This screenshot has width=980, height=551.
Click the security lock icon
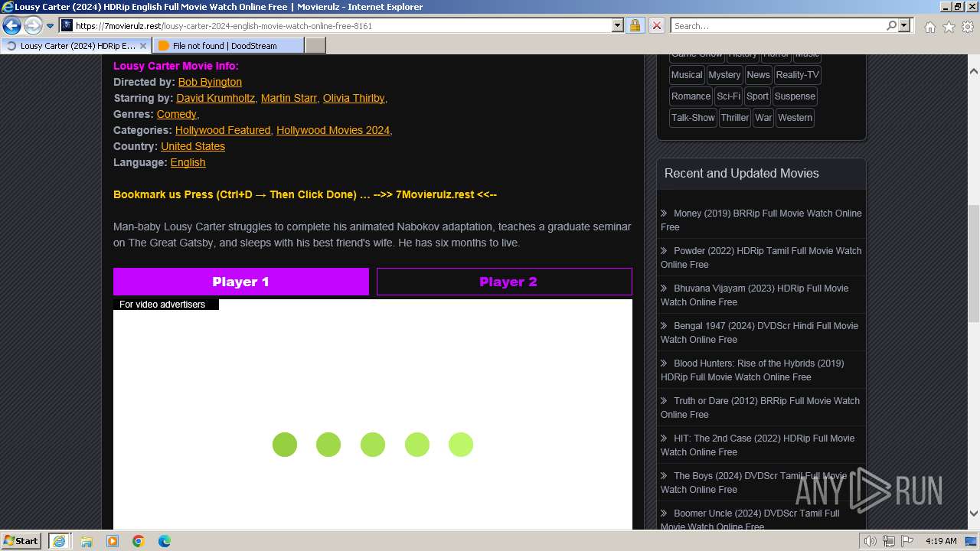635,25
